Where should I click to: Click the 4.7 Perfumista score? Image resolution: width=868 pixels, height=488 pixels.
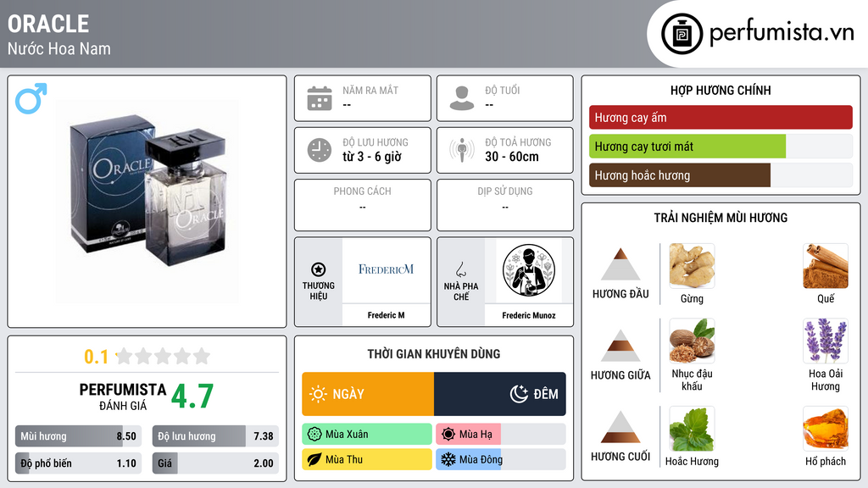tap(192, 396)
